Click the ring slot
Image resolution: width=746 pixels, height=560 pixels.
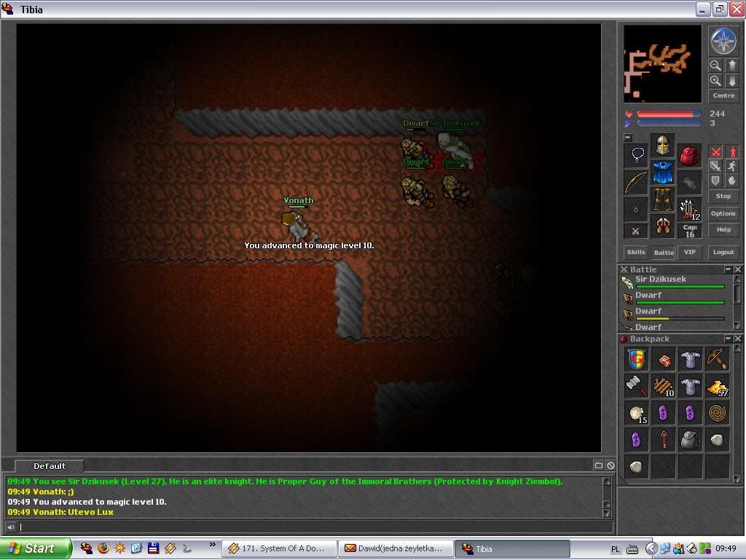[x=636, y=209]
